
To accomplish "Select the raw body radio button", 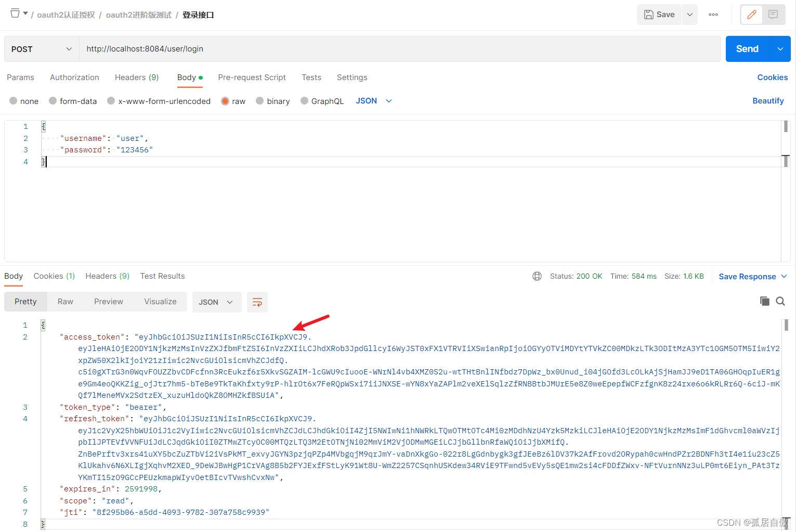I will 225,101.
